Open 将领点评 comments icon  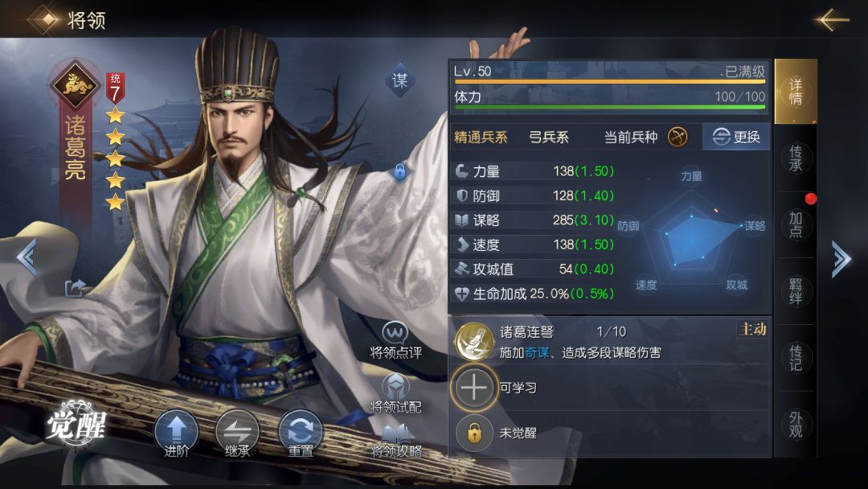395,340
